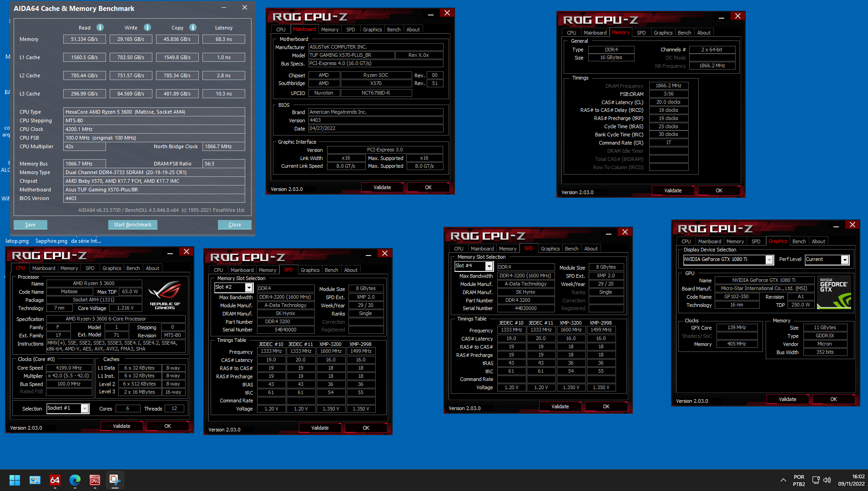Click the GPU name NVIDIA GeForce GTX 1080 Ti field

click(764, 280)
